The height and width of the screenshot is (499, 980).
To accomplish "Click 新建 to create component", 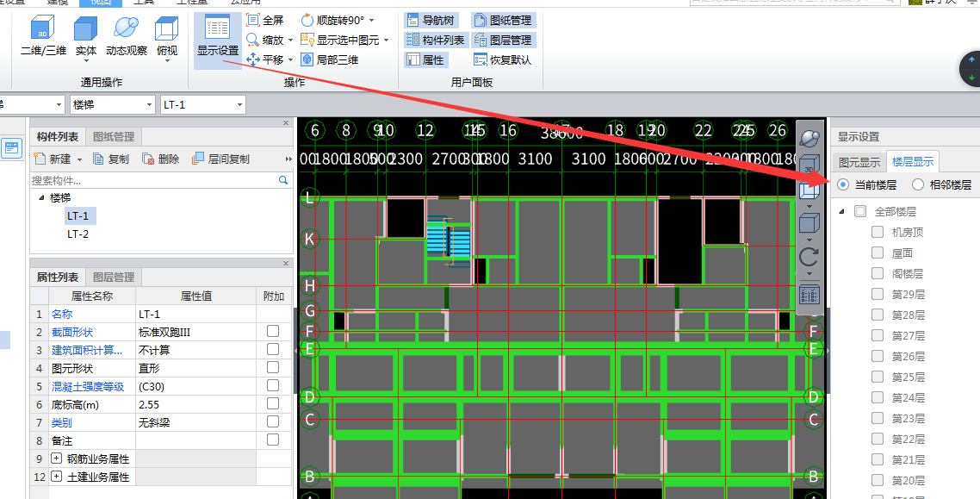I will point(52,159).
